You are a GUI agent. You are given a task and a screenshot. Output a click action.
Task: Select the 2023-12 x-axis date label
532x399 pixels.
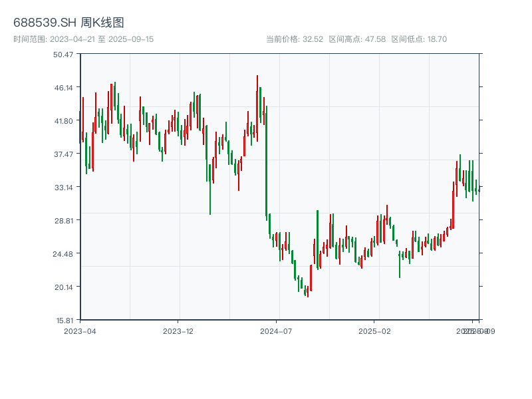coord(178,331)
